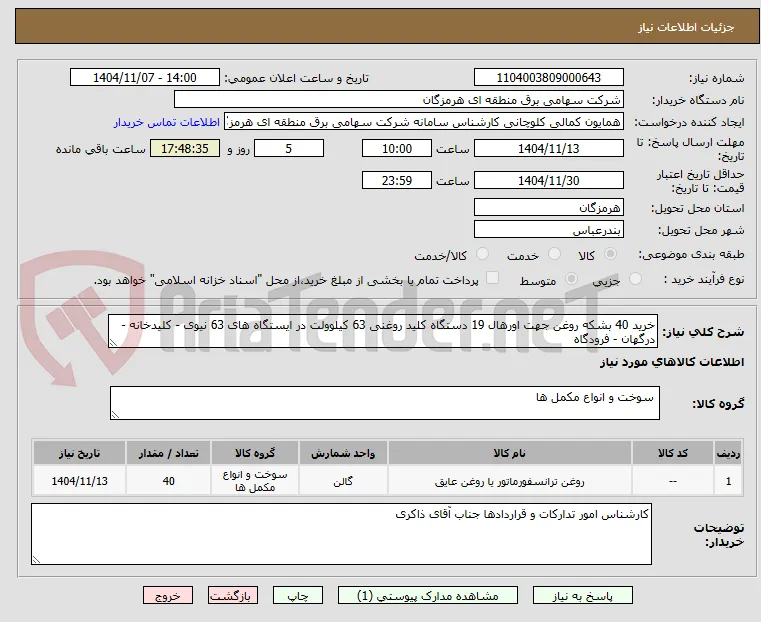Viewport: 761px width, 622px height.
Task: Click the نام کالا column header
Action: [510, 453]
